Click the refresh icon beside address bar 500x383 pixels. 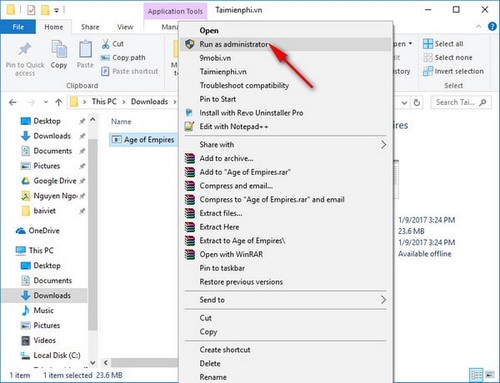[417, 102]
